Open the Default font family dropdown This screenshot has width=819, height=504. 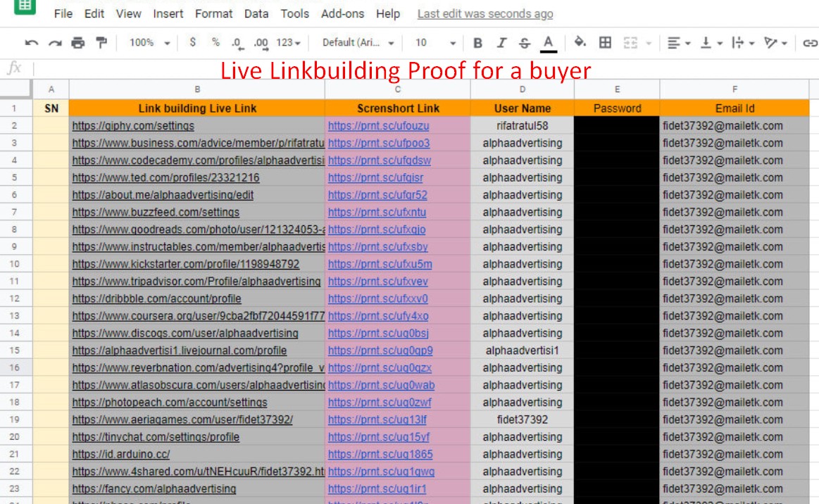click(358, 43)
